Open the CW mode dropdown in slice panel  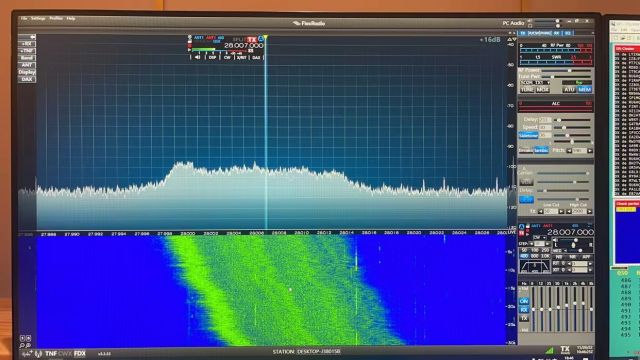coord(540,238)
